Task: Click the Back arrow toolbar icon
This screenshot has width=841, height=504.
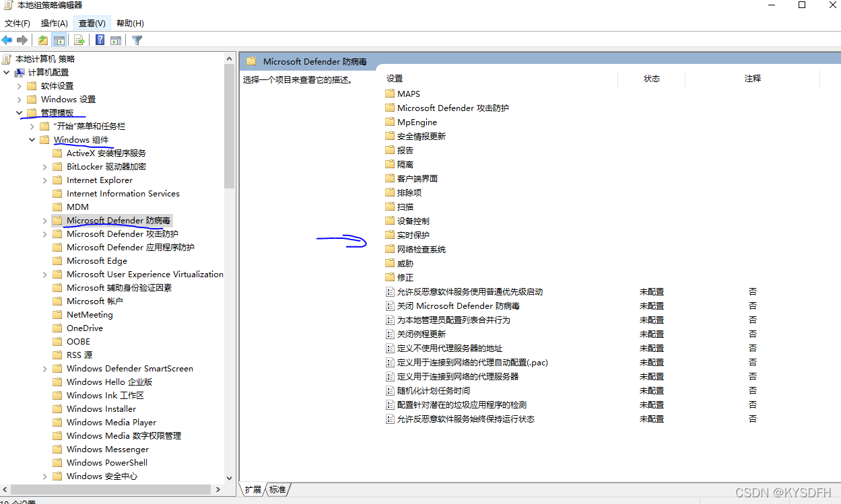Action: tap(7, 40)
